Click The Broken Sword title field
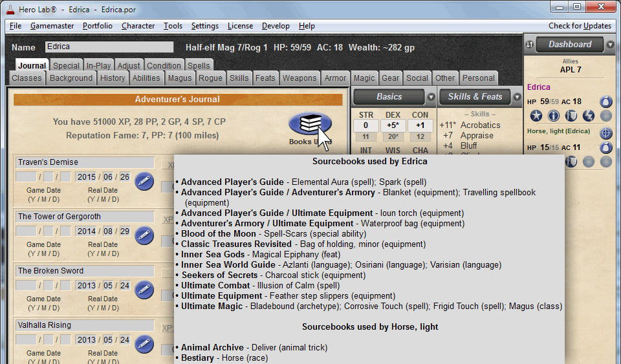This screenshot has width=621, height=364. [x=85, y=271]
